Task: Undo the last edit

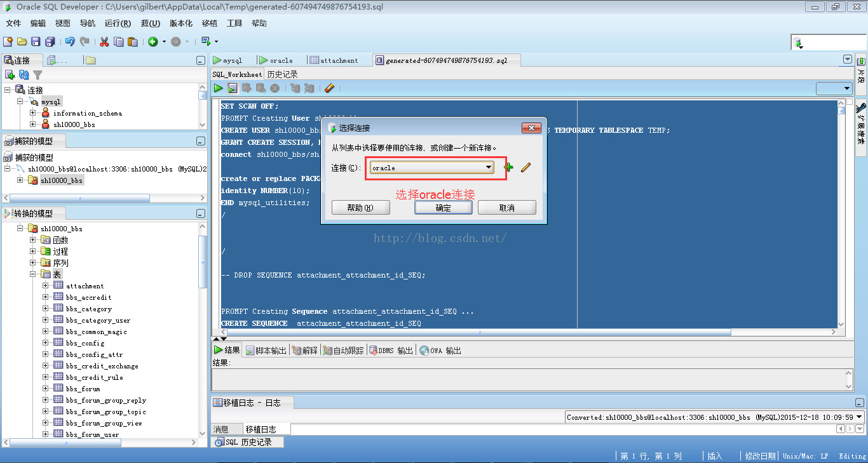Action: pos(70,41)
